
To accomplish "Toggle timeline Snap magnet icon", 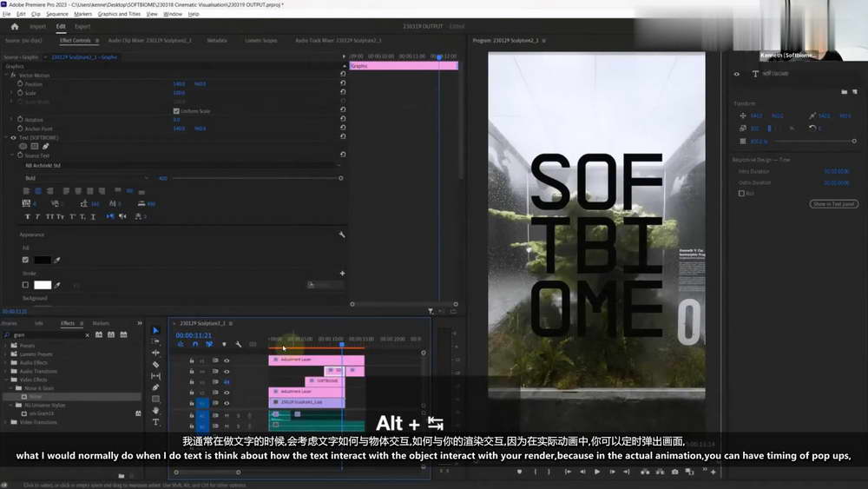I will point(194,345).
